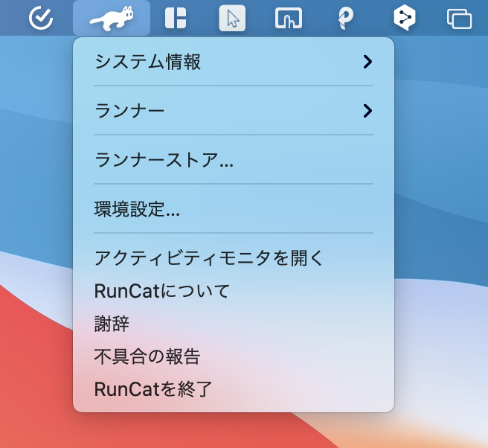Click the P-shaped ribbon menu bar icon
The width and height of the screenshot is (488, 448).
tap(345, 19)
